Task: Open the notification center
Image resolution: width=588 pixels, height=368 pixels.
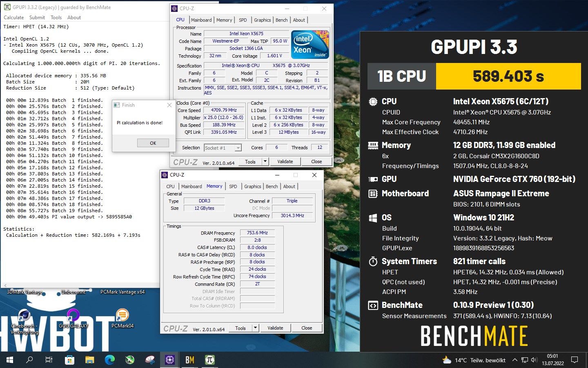Action: 575,360
